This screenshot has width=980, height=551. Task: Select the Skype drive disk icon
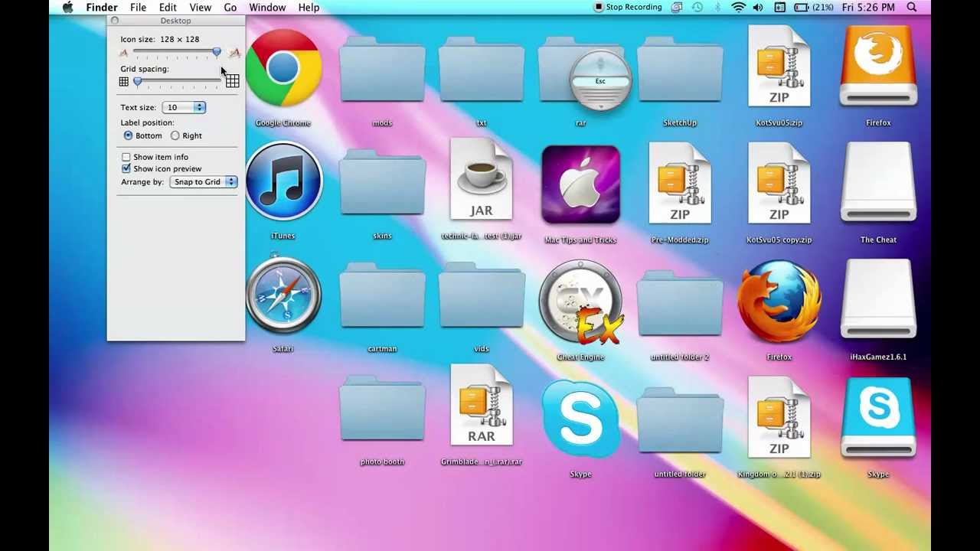(878, 417)
